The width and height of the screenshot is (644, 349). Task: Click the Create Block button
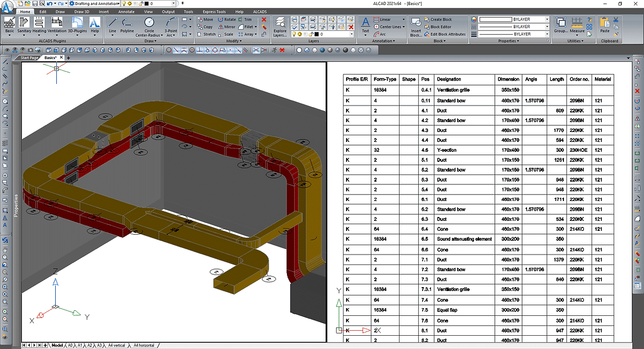click(440, 19)
